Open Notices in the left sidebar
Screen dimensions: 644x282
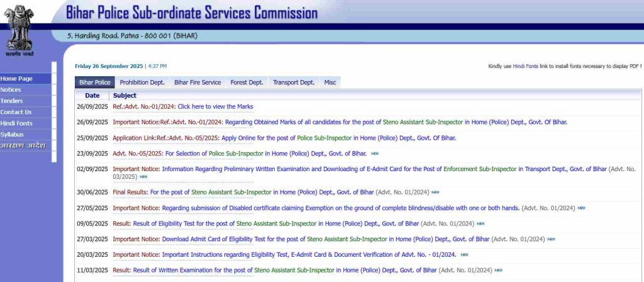click(x=11, y=90)
